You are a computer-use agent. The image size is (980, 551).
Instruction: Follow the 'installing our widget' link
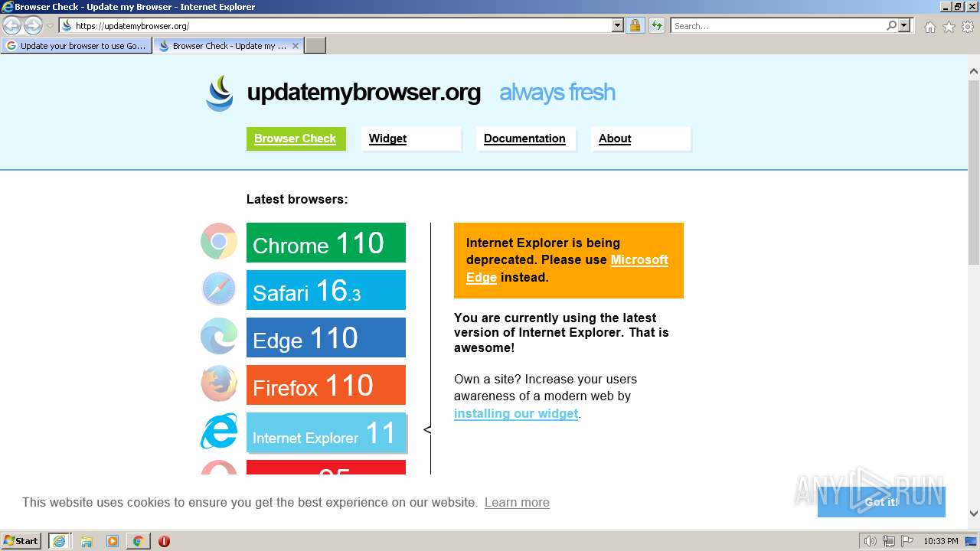point(516,413)
